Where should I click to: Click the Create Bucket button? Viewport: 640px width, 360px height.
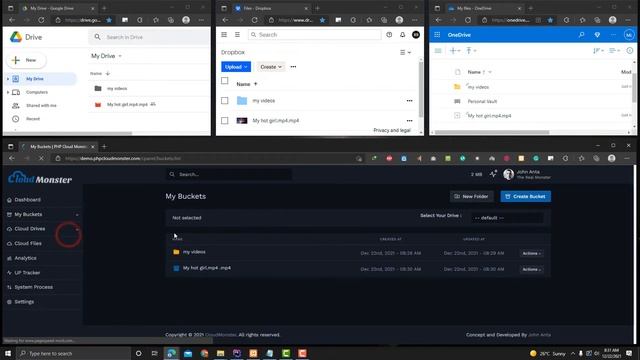point(526,196)
